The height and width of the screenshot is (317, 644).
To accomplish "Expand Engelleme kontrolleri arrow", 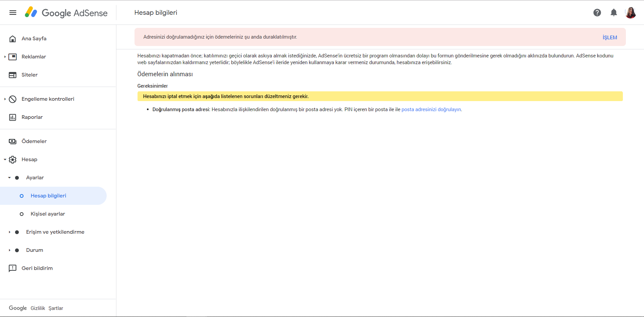I will point(5,99).
